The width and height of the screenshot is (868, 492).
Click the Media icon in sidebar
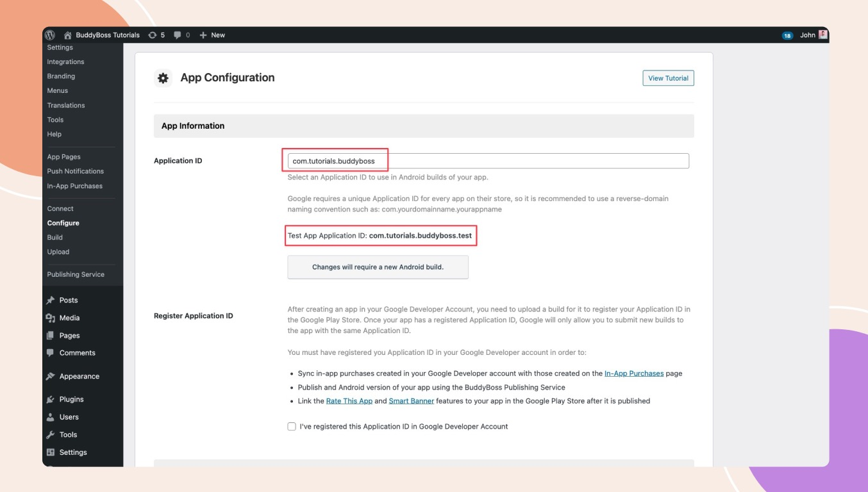(x=51, y=318)
